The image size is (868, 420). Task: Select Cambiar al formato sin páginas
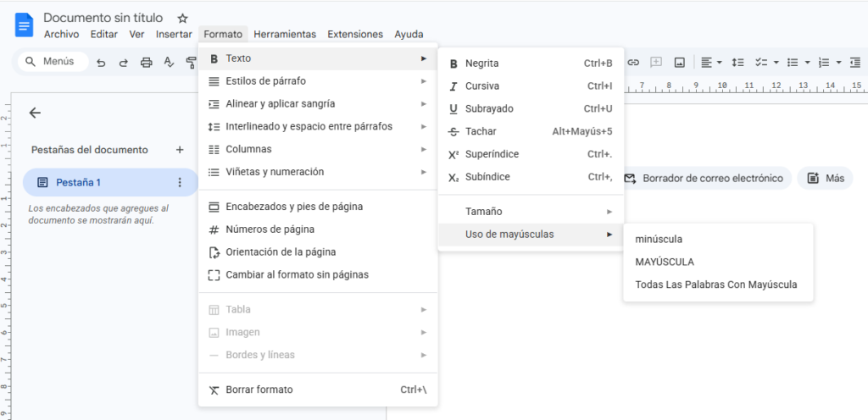point(319,274)
